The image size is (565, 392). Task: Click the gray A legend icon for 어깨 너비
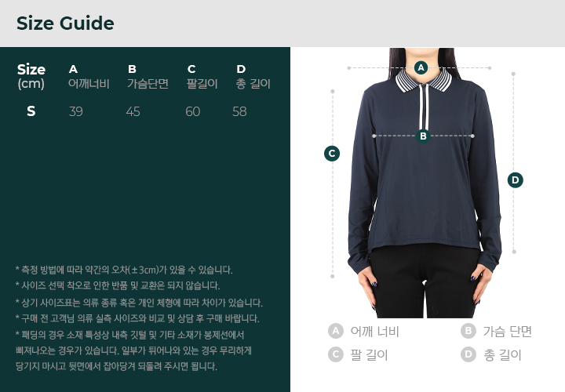pyautogui.click(x=336, y=331)
